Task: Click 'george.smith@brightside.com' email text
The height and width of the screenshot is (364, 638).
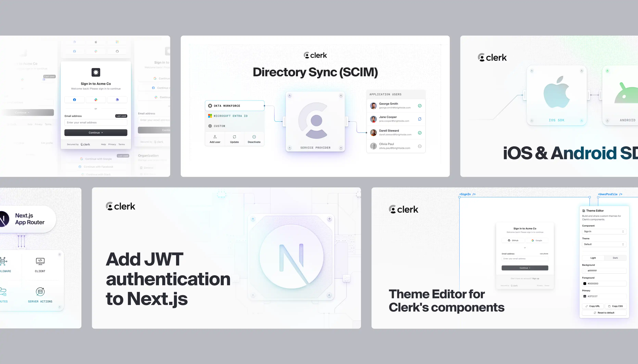Action: pos(395,108)
